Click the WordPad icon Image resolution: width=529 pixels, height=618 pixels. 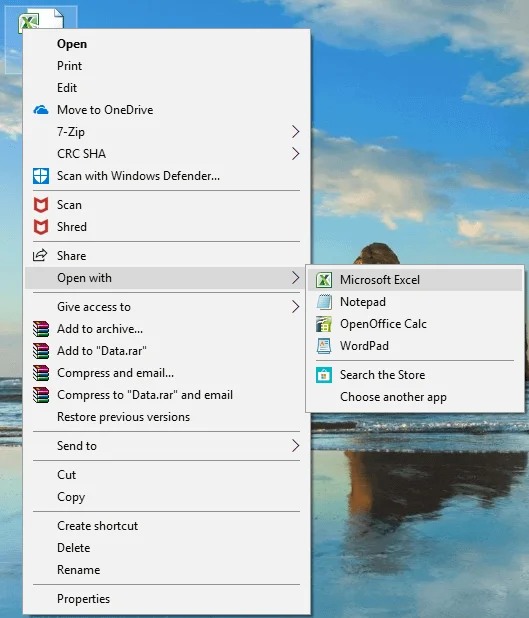click(x=324, y=346)
